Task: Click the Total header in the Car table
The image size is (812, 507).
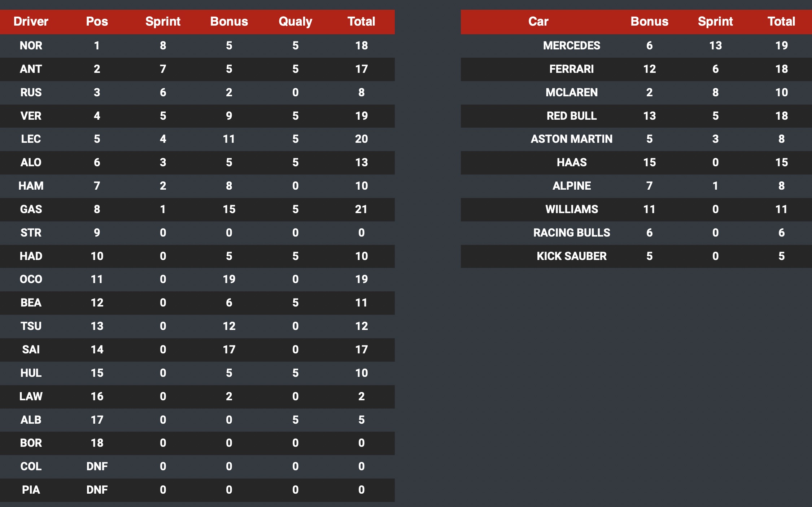Action: (x=781, y=22)
